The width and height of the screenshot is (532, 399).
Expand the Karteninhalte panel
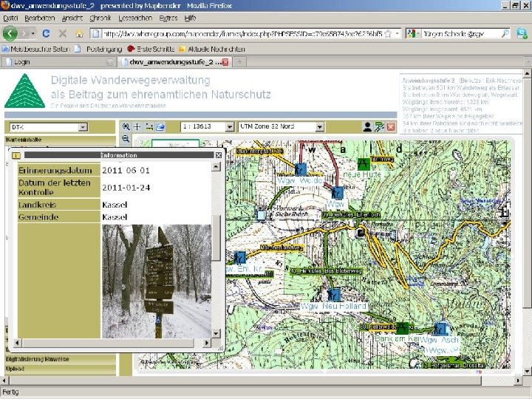point(60,140)
